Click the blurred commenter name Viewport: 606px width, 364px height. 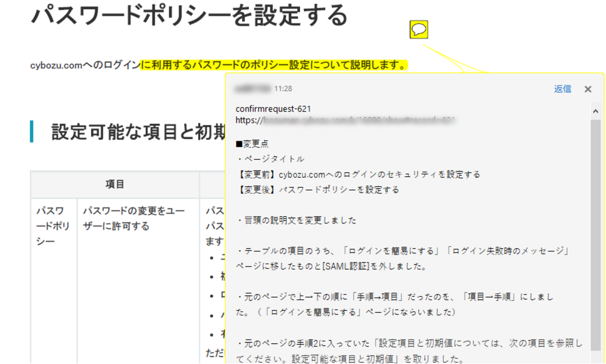(253, 89)
